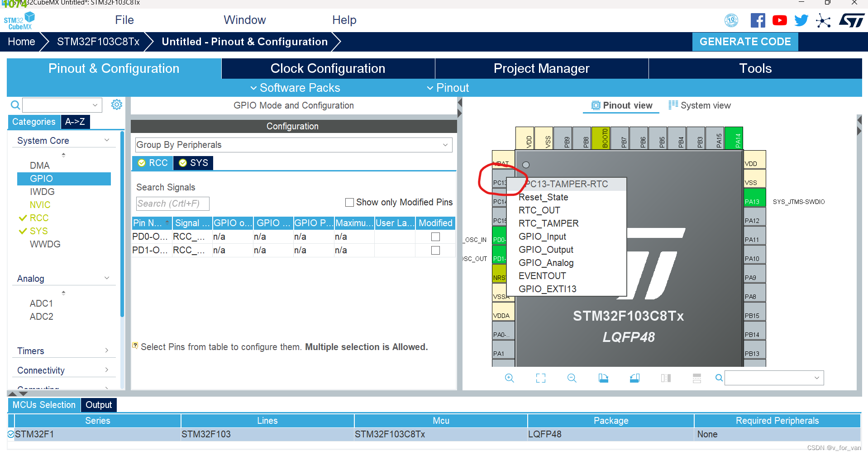This screenshot has height=455, width=868.
Task: Click the PB15 pin on chip
Action: [754, 312]
